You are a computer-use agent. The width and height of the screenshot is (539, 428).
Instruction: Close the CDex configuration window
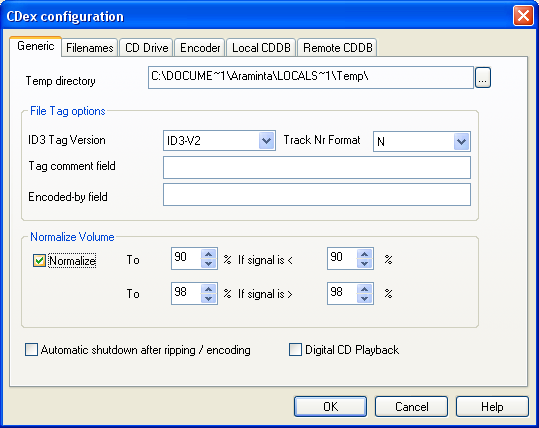523,16
